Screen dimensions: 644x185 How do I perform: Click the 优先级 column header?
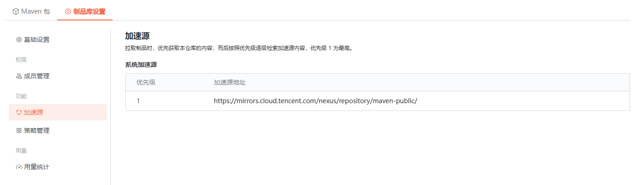(x=146, y=82)
